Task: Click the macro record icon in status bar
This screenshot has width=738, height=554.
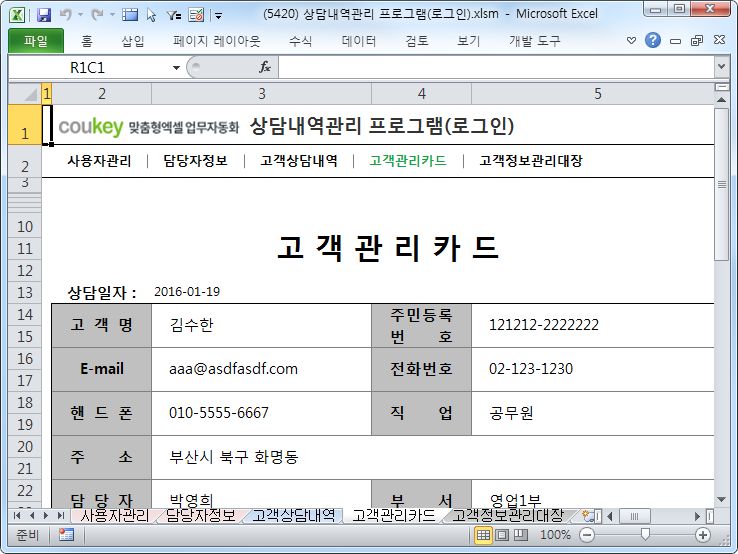Action: coord(66,535)
